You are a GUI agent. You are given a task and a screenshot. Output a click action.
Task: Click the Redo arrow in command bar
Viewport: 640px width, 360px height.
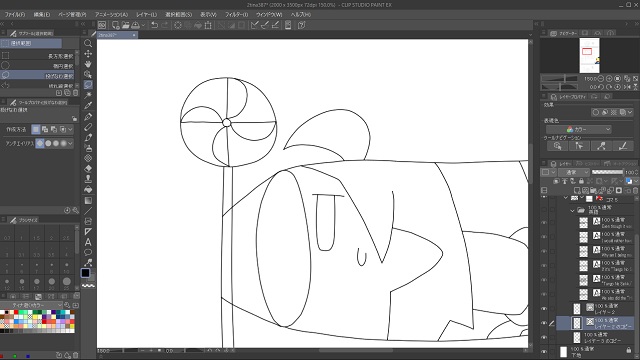tap(164, 25)
